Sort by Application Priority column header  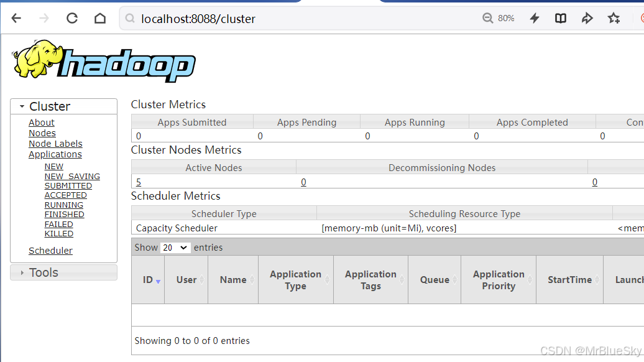pos(499,280)
